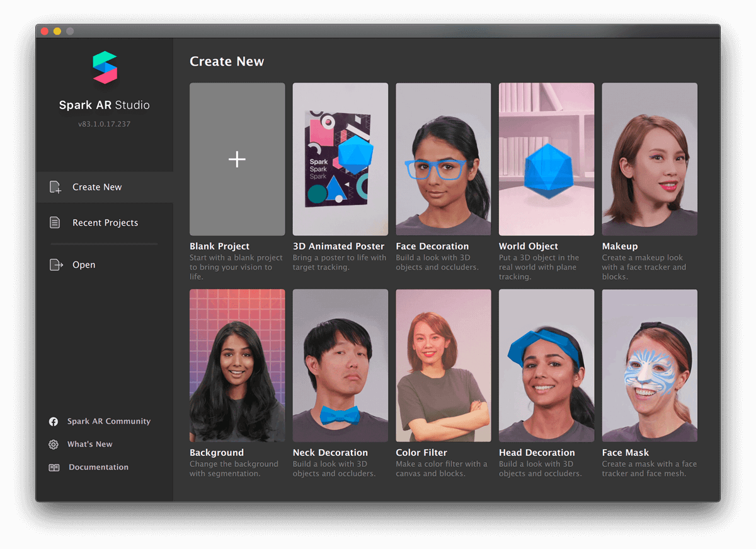Click the Head Decoration title label
This screenshot has height=549, width=756.
pyautogui.click(x=537, y=453)
